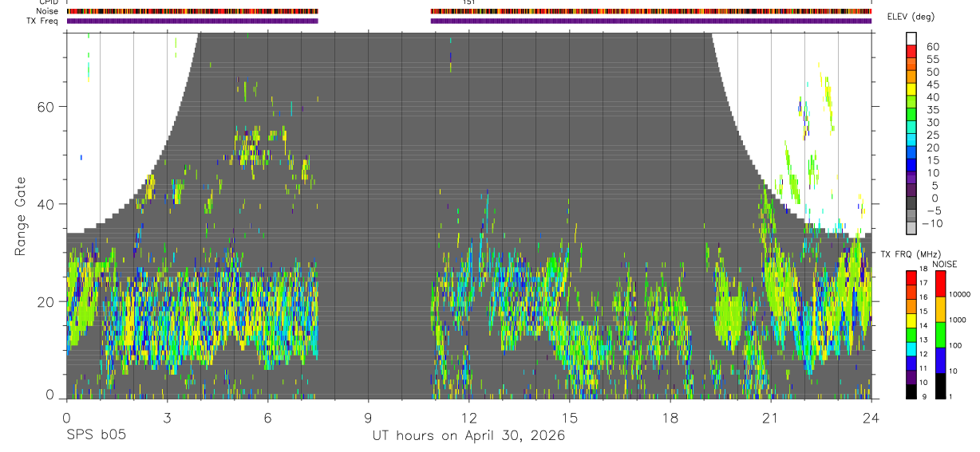Screen dimensions: 980x452
Task: Click the Range Gate axis label
Action: click(21, 216)
